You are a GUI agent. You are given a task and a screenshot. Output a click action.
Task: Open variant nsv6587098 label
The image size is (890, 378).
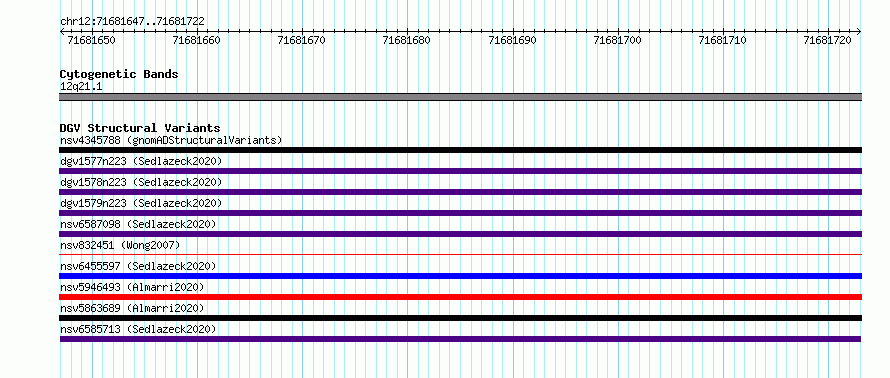pyautogui.click(x=138, y=224)
